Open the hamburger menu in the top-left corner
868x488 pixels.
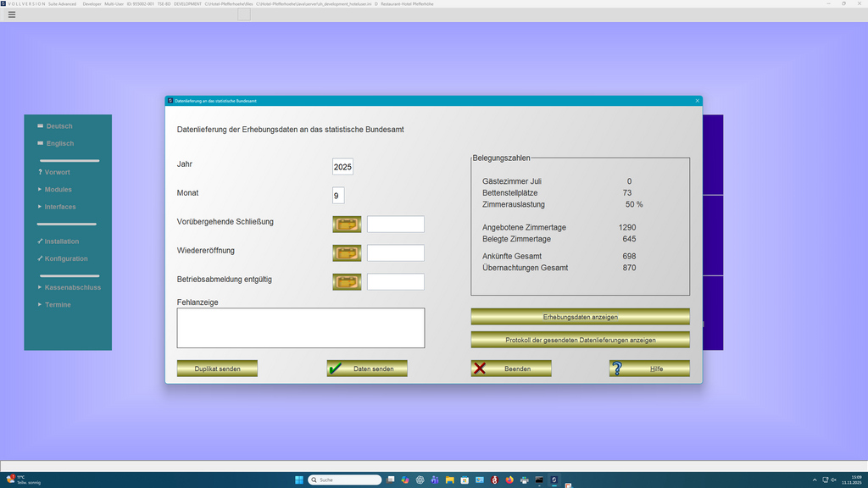click(x=11, y=14)
